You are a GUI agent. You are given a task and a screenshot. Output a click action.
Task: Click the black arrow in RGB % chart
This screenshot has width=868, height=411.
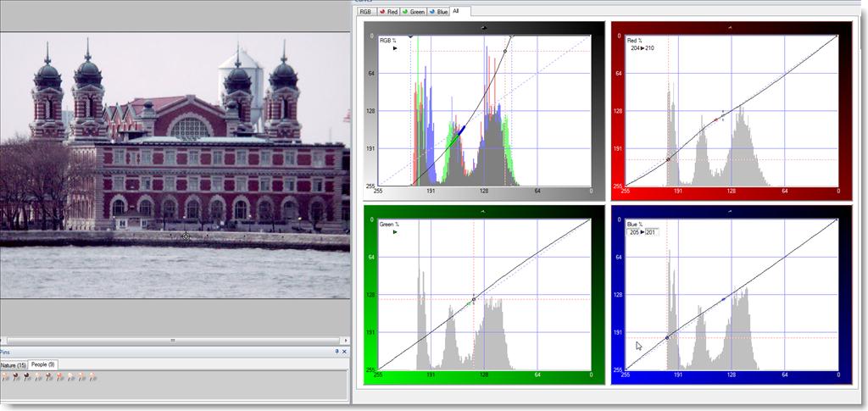coord(395,48)
